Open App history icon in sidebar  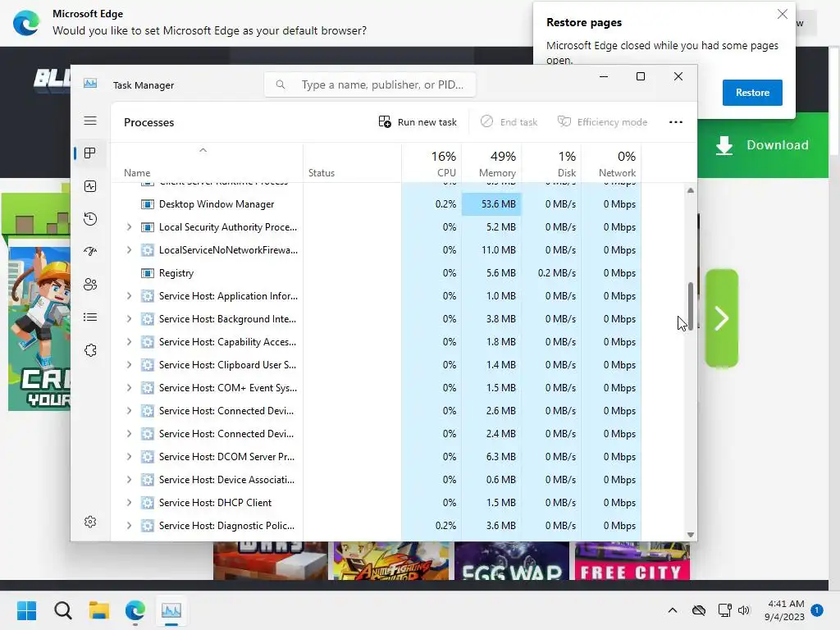tap(90, 218)
